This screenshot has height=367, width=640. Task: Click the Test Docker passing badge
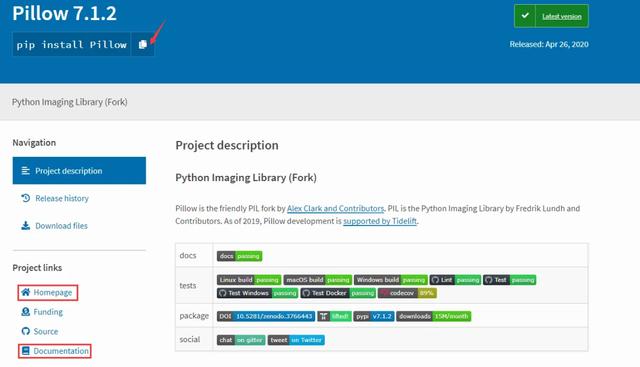tap(338, 293)
